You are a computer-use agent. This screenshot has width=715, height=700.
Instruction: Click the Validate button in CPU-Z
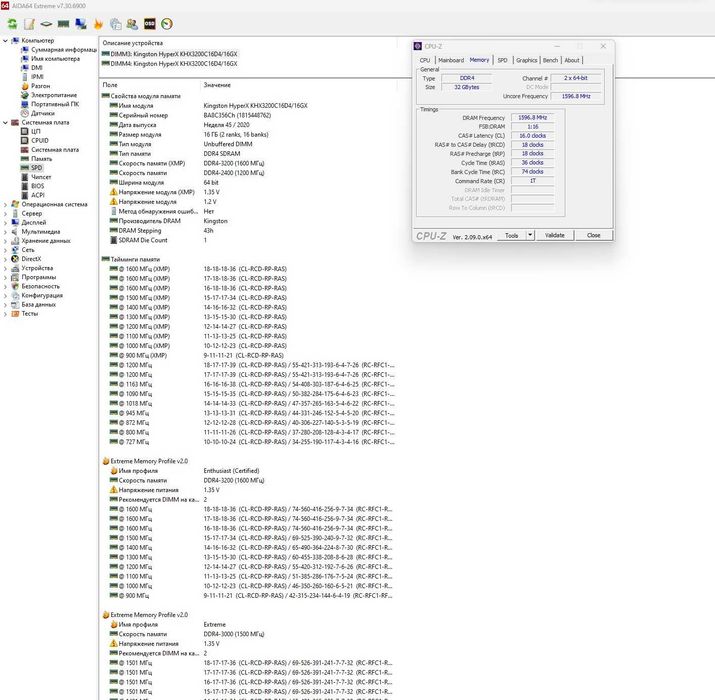click(x=554, y=235)
